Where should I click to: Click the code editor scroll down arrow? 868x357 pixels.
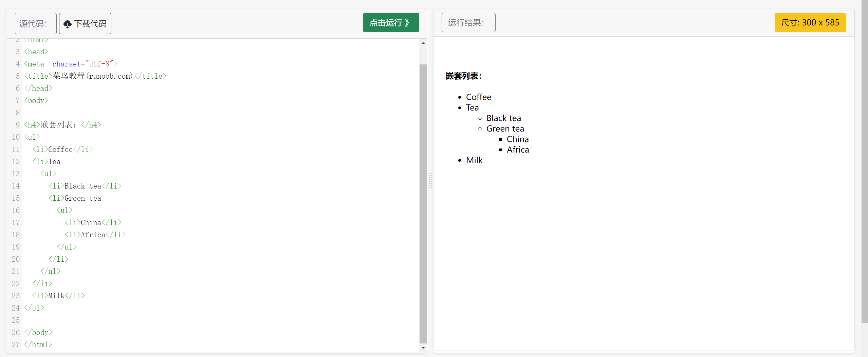point(423,348)
